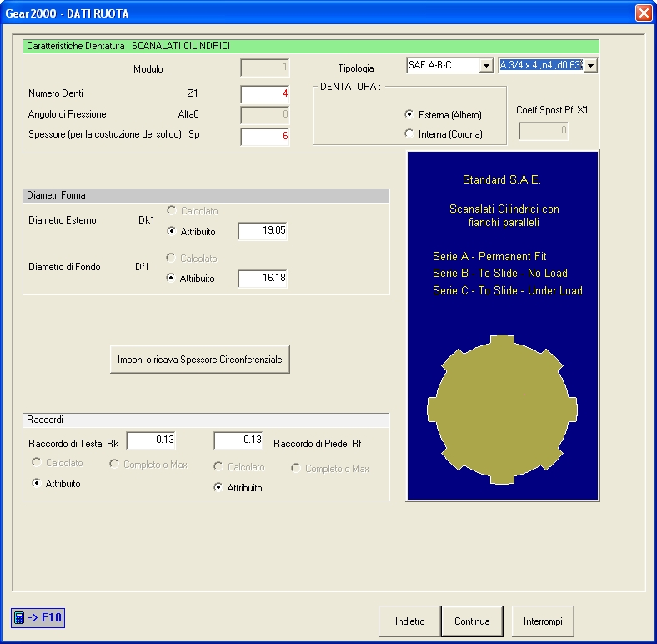Click the Interrompi button
The height and width of the screenshot is (644, 657).
click(x=543, y=621)
